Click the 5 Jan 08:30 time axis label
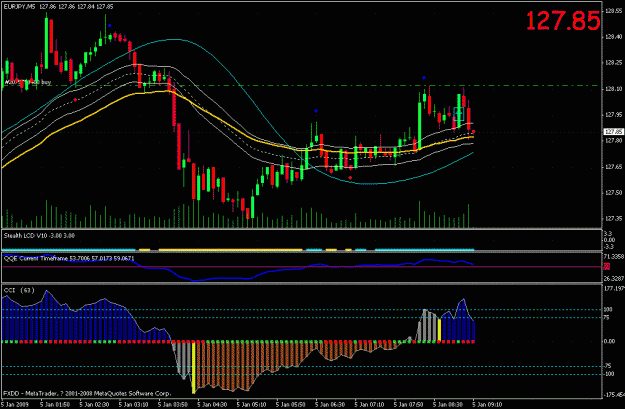 click(449, 405)
